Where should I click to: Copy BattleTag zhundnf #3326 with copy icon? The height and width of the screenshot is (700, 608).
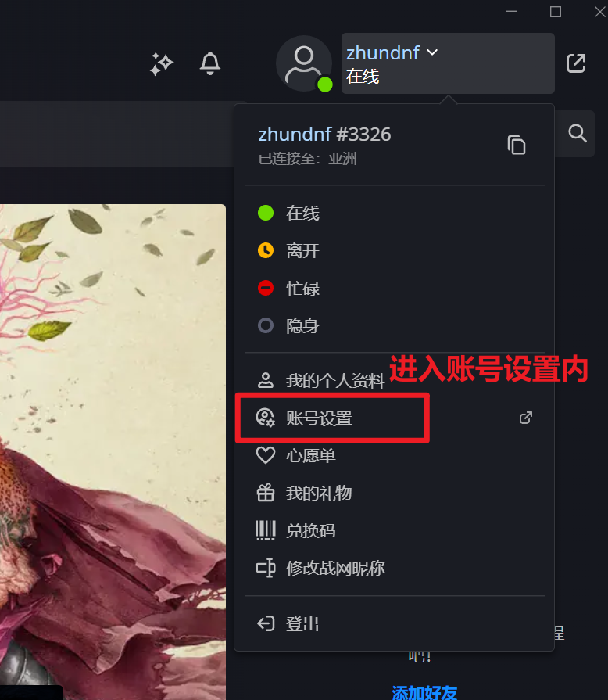(x=516, y=145)
